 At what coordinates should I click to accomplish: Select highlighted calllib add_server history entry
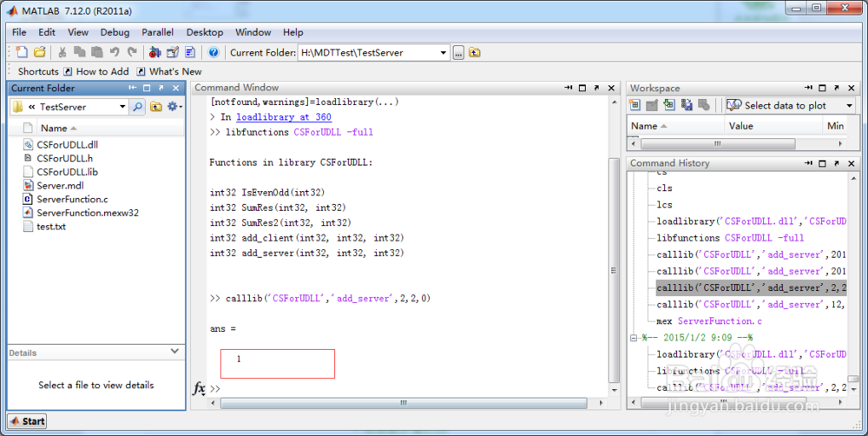[751, 287]
